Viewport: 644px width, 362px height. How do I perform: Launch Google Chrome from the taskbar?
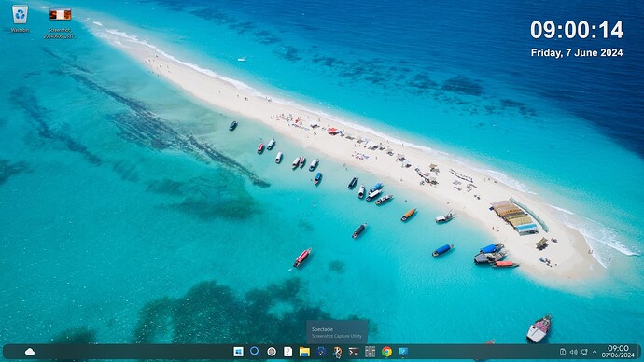tap(386, 352)
